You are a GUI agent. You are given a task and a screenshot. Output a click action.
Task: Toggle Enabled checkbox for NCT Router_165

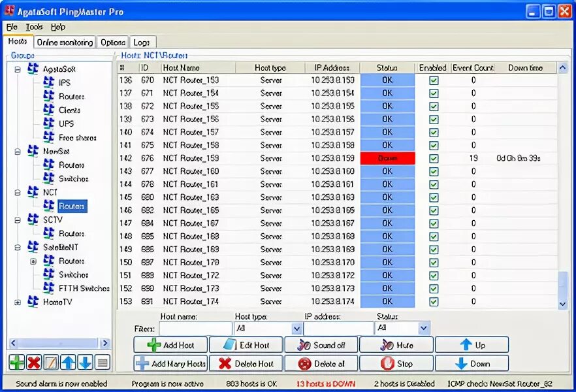[434, 210]
